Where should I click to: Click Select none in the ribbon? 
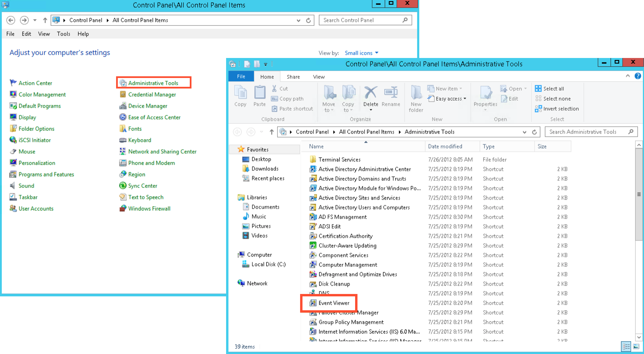(553, 99)
